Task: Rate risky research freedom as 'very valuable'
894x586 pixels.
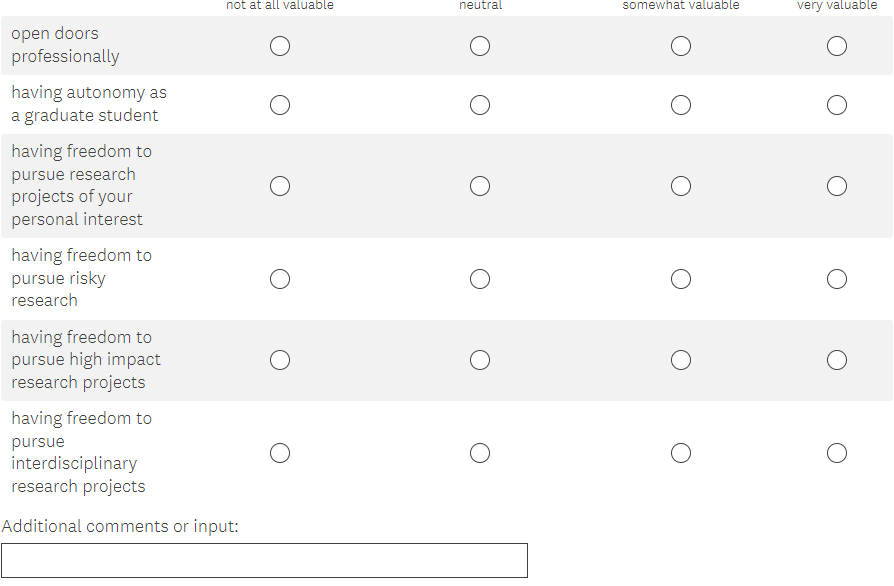Action: (837, 279)
